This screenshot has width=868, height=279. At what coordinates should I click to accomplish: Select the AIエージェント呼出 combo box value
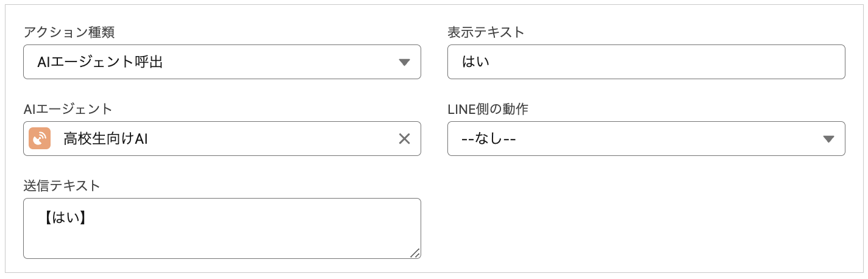click(x=101, y=62)
